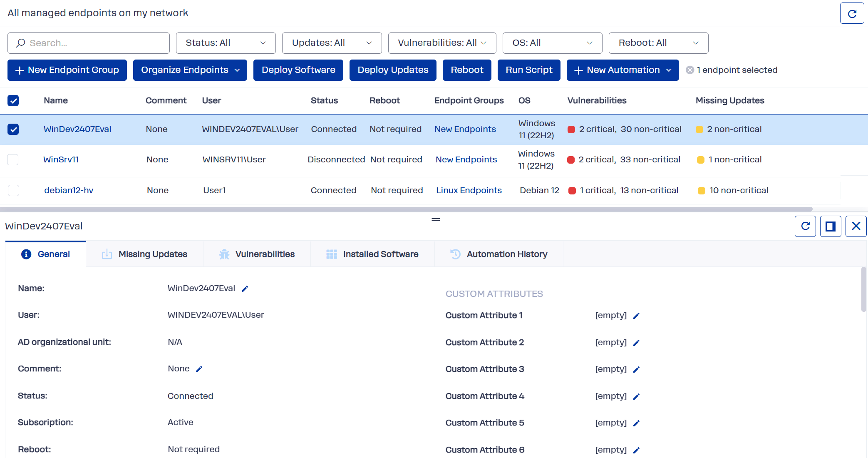Image resolution: width=868 pixels, height=458 pixels.
Task: Edit Custom Attribute 3
Action: (x=636, y=369)
